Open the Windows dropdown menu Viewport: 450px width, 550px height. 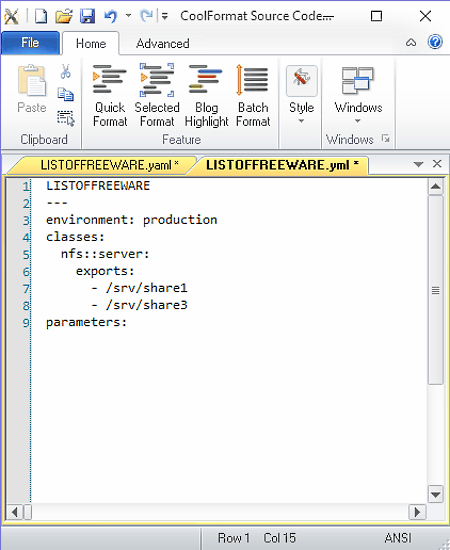pyautogui.click(x=358, y=95)
